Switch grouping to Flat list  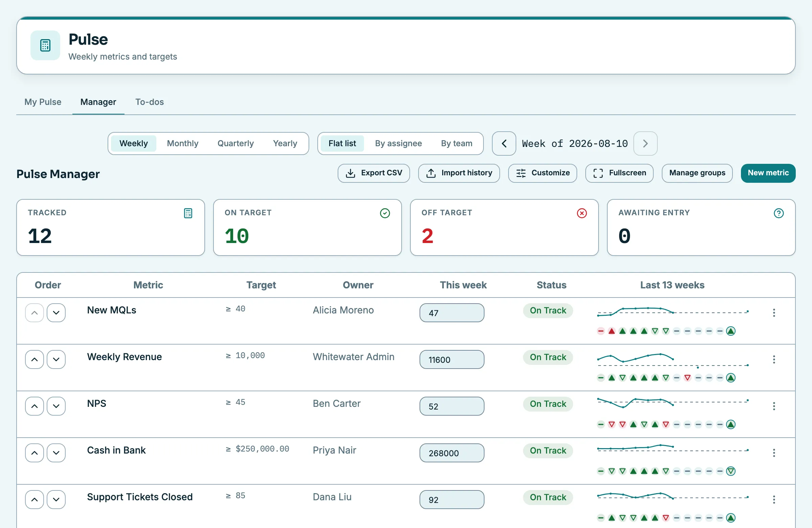(342, 144)
